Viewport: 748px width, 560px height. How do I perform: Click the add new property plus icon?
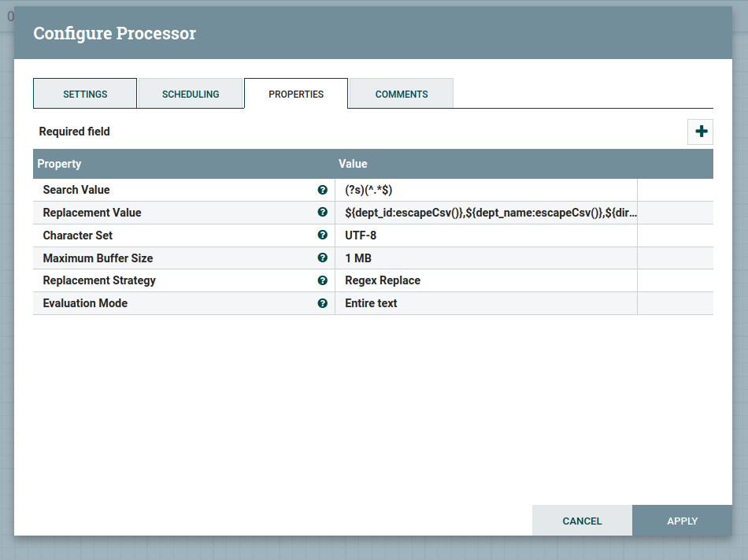pyautogui.click(x=701, y=132)
